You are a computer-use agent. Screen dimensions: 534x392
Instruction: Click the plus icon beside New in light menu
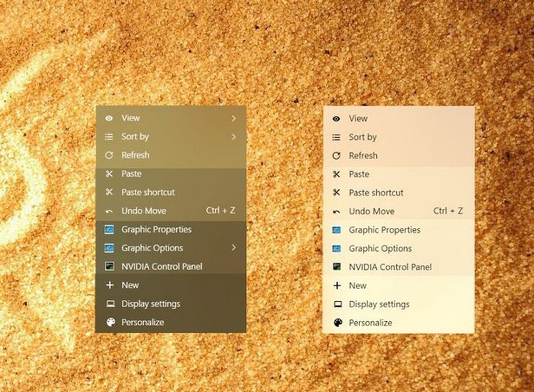[x=337, y=286]
